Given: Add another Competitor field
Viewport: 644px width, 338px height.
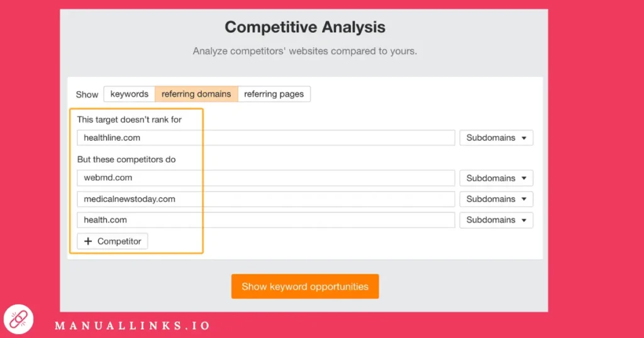Looking at the screenshot, I should tap(113, 241).
